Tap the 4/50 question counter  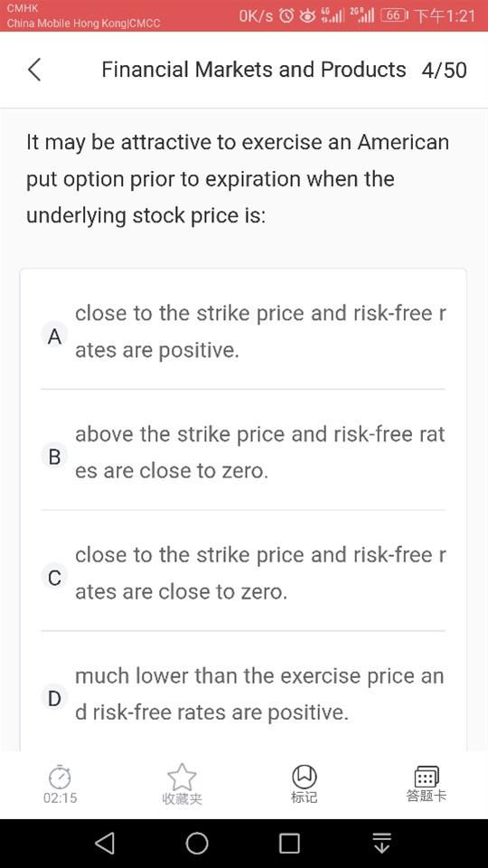click(x=444, y=71)
